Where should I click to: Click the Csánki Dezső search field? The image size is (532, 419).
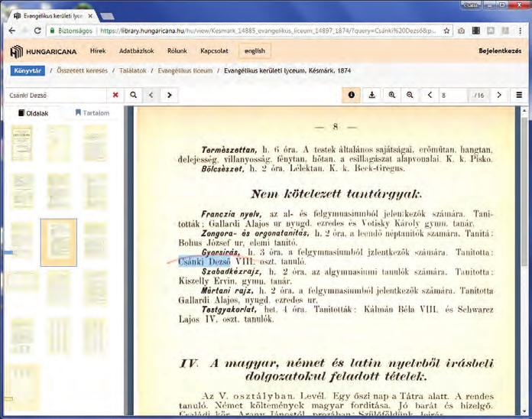[56, 96]
